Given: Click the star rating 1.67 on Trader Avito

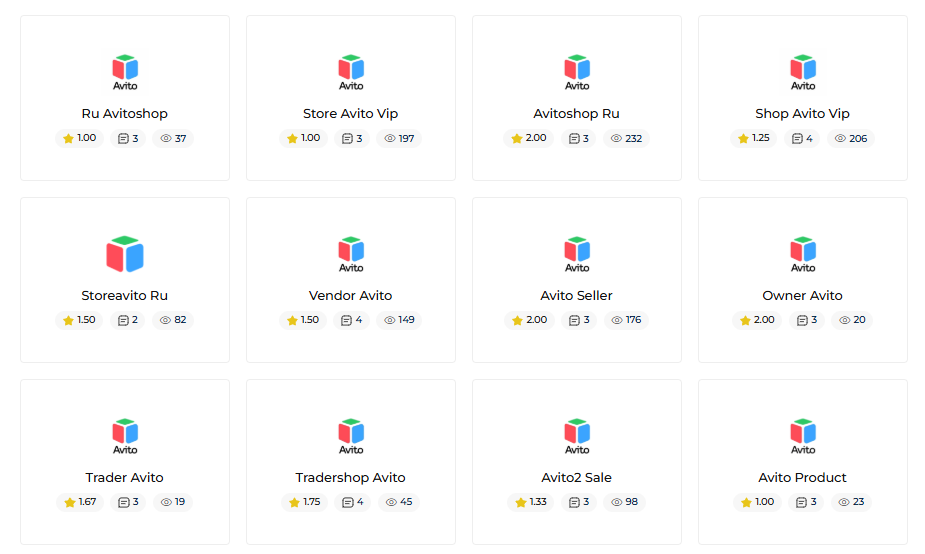Looking at the screenshot, I should (80, 502).
